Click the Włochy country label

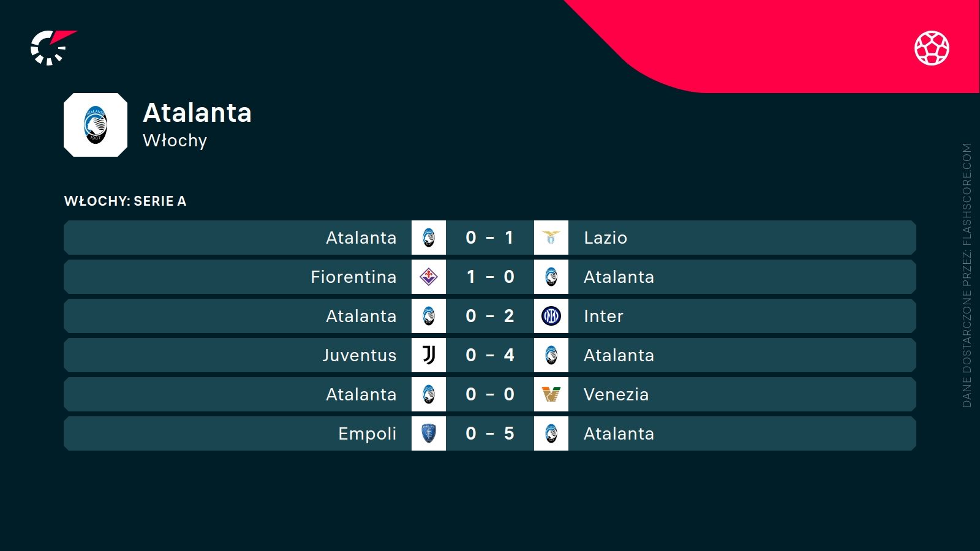tap(175, 141)
